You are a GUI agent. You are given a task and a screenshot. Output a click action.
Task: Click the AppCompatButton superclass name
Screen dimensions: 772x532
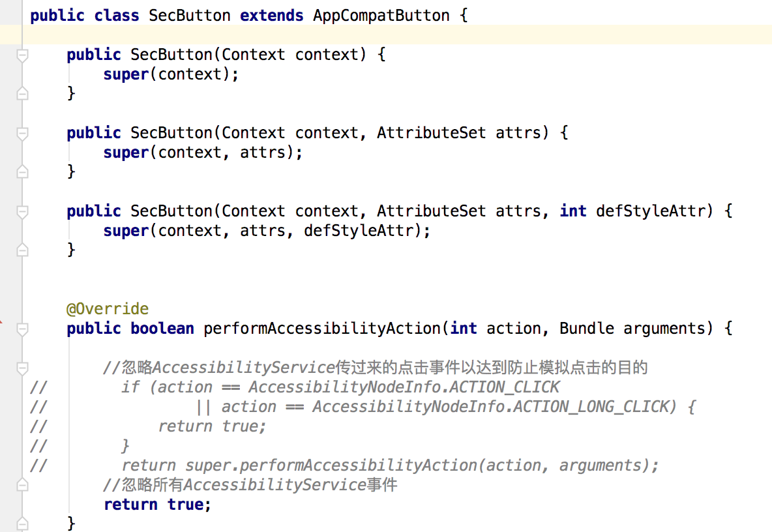tap(381, 16)
